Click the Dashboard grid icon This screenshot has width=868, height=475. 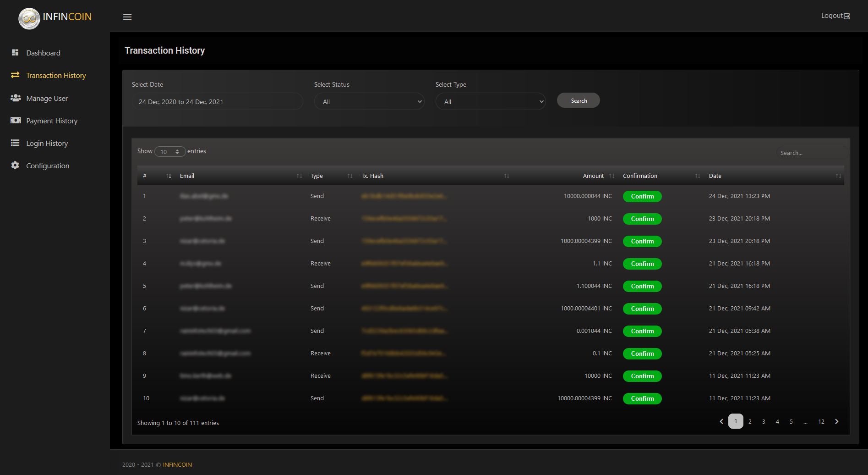coord(15,53)
